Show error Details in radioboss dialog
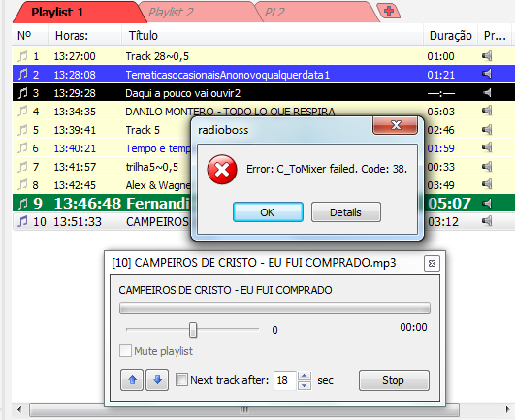Screen dimensions: 515x420 pos(346,212)
